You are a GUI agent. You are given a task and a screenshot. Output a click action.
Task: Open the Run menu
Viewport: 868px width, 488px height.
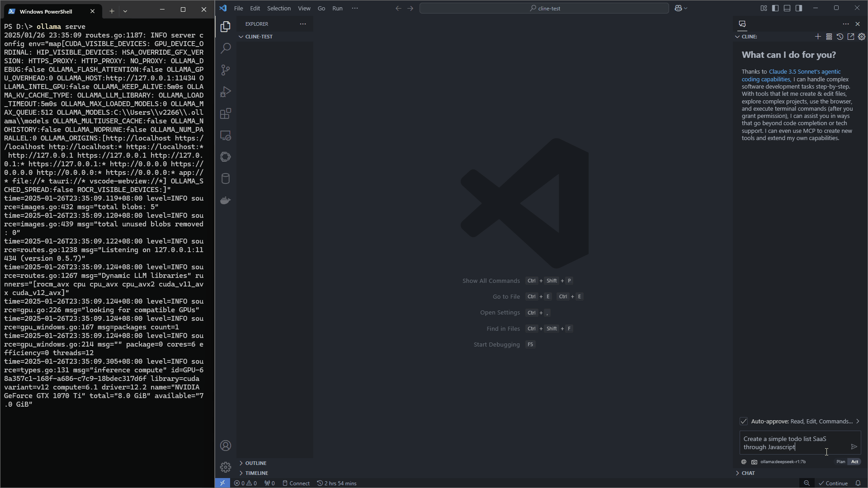pos(337,8)
